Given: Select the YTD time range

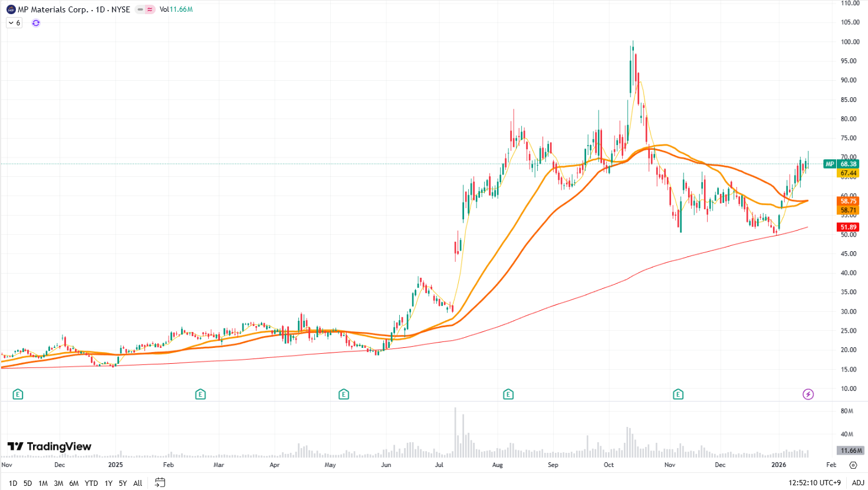Looking at the screenshot, I should [91, 483].
